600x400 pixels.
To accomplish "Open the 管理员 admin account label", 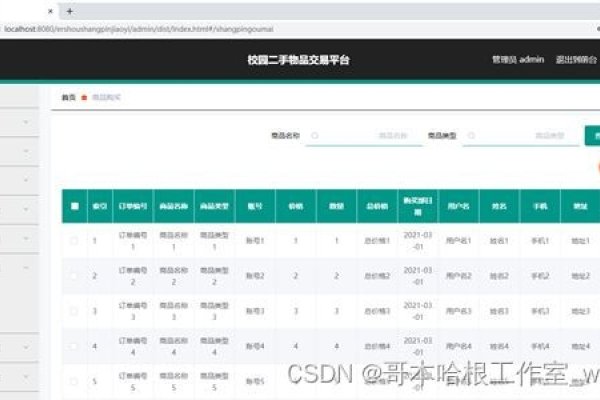I will 518,59.
